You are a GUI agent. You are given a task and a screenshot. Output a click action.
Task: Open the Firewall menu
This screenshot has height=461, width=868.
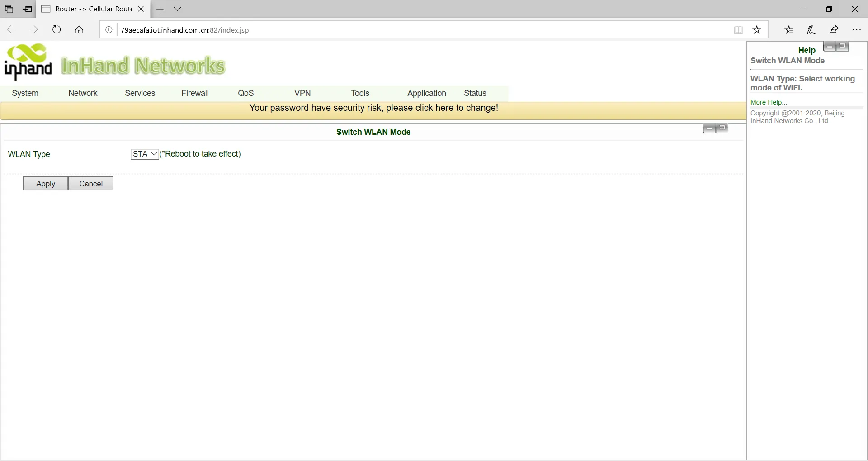(x=195, y=93)
